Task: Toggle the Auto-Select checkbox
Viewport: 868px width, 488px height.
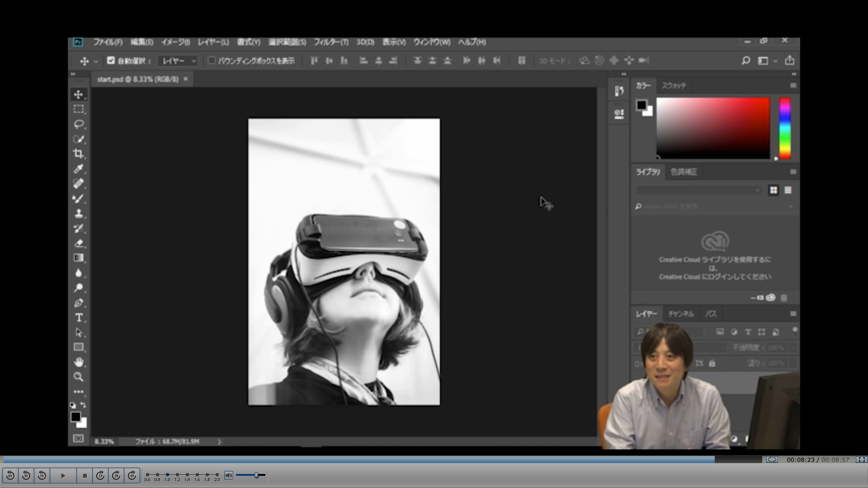Action: (111, 60)
